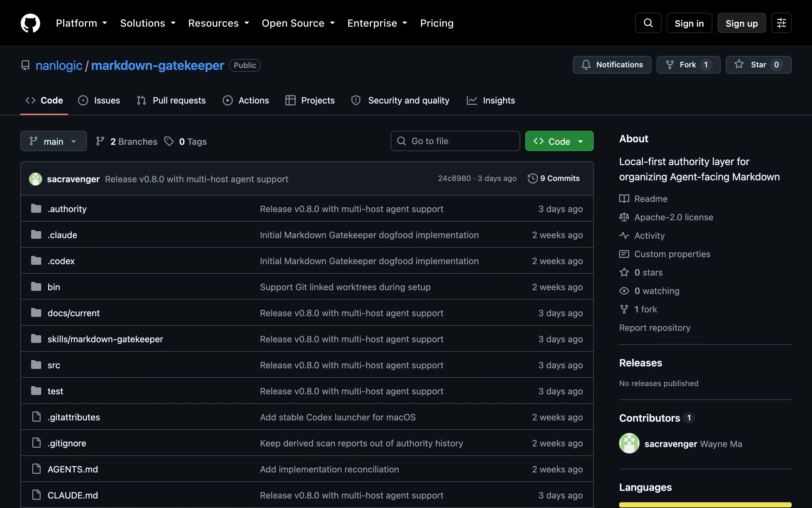
Task: Open the green Code clone dropdown
Action: [559, 141]
